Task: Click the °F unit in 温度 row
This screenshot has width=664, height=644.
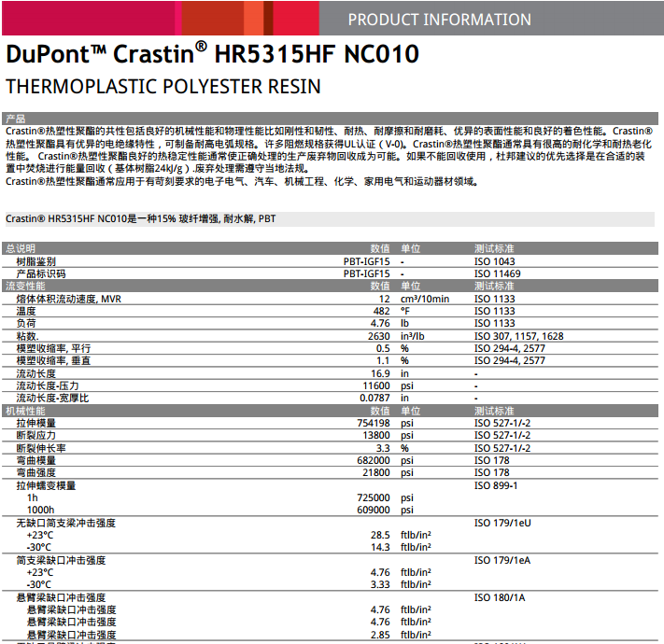Action: [x=404, y=311]
